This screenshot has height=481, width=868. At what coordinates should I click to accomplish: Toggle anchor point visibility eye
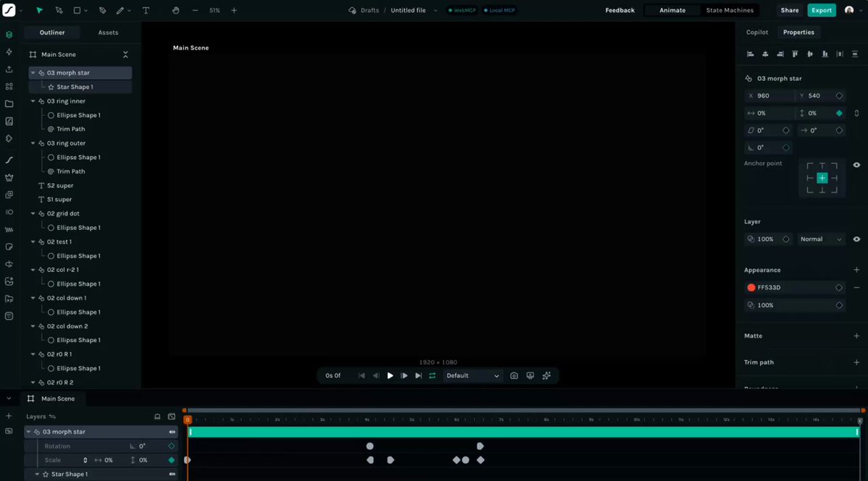click(856, 165)
